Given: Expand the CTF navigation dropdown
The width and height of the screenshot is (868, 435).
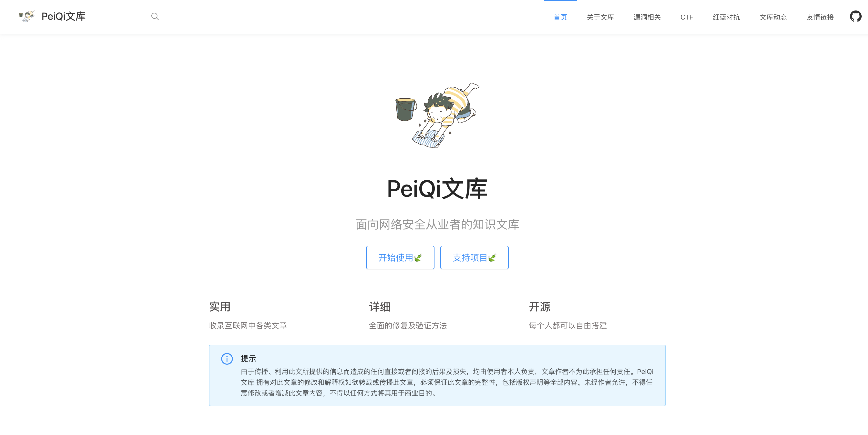Looking at the screenshot, I should pyautogui.click(x=686, y=17).
